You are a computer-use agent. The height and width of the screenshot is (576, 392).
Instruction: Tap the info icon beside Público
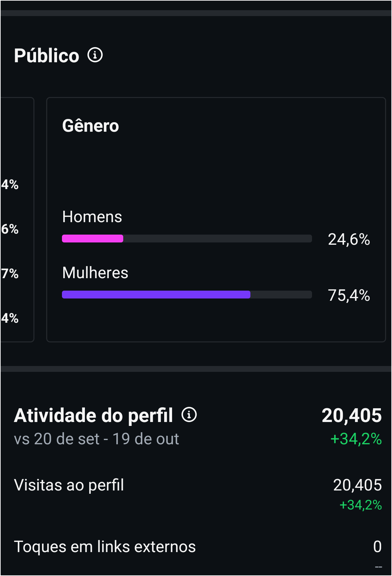coord(95,55)
